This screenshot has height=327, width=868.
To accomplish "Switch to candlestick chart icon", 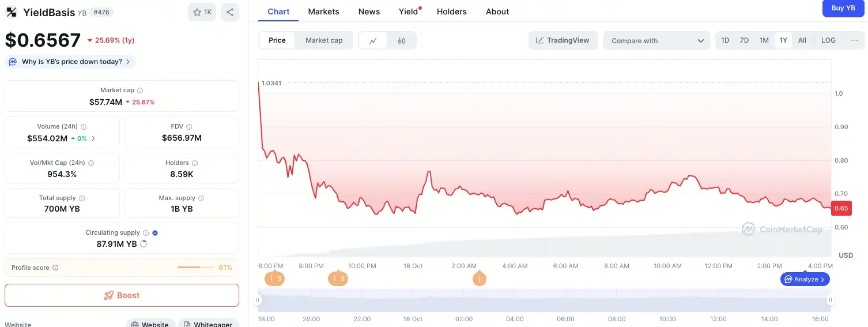I will [x=402, y=40].
